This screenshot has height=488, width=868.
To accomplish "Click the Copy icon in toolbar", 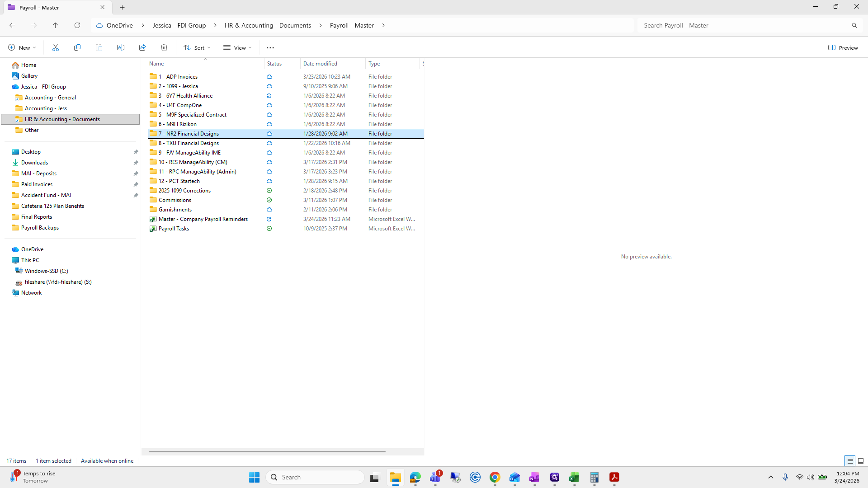I will pos(77,47).
